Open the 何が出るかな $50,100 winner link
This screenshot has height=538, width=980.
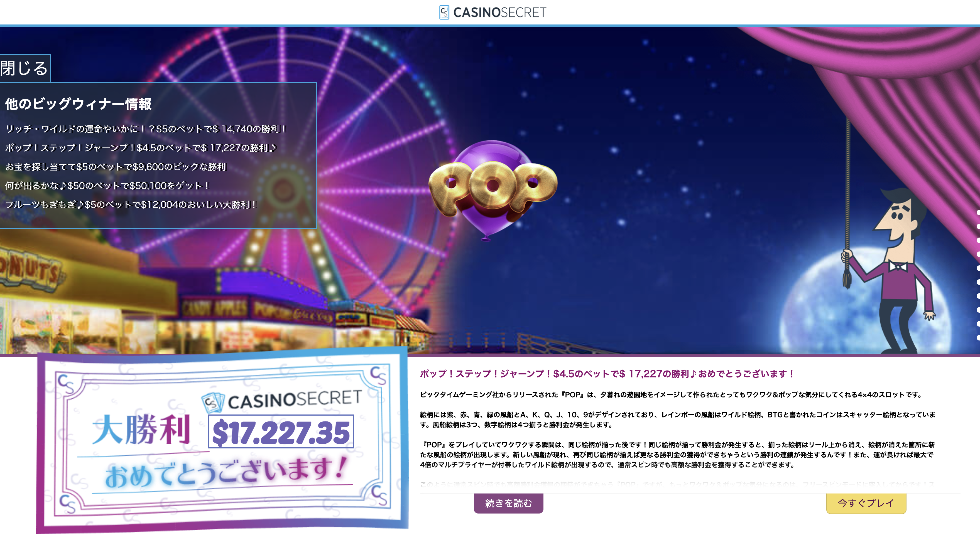tap(107, 186)
